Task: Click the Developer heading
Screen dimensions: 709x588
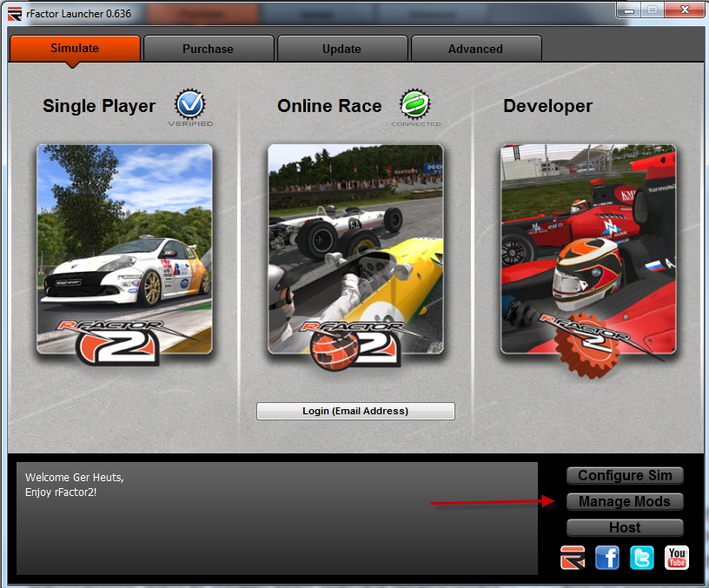Action: (x=547, y=106)
